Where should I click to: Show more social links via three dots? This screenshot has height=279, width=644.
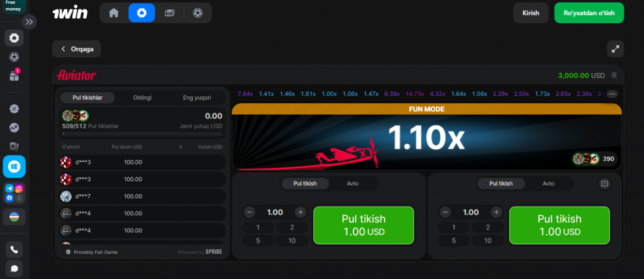(x=19, y=198)
